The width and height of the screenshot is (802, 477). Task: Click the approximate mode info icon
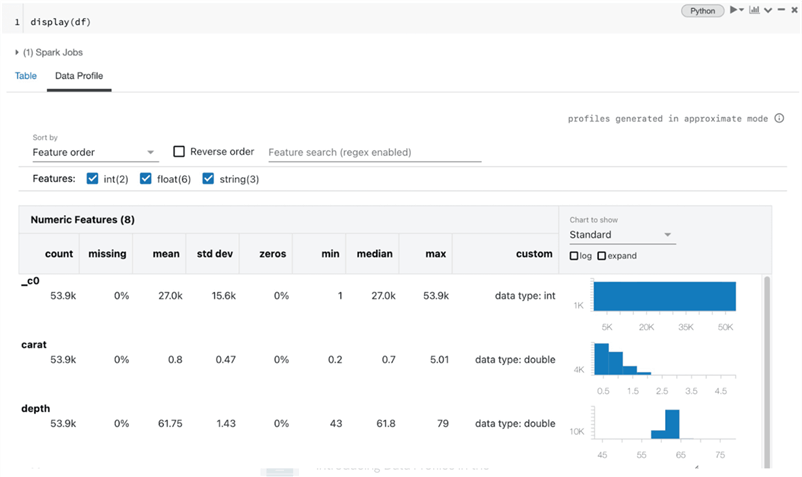(x=779, y=118)
